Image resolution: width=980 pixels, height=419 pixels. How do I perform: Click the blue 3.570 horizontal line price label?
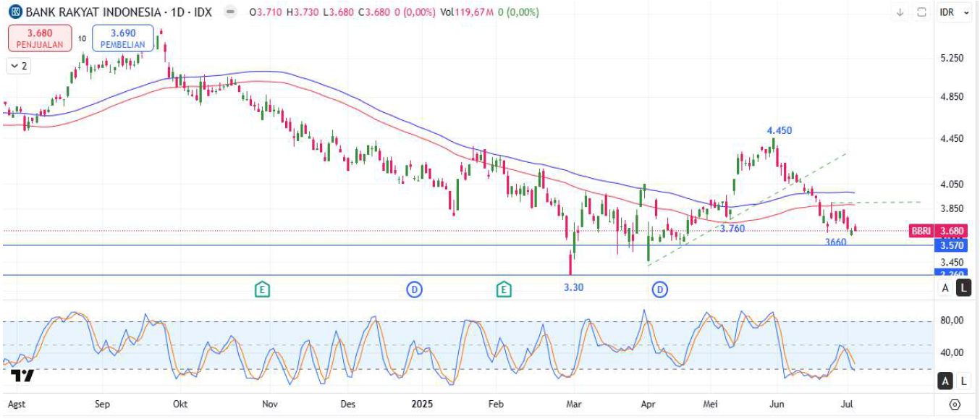pos(952,245)
